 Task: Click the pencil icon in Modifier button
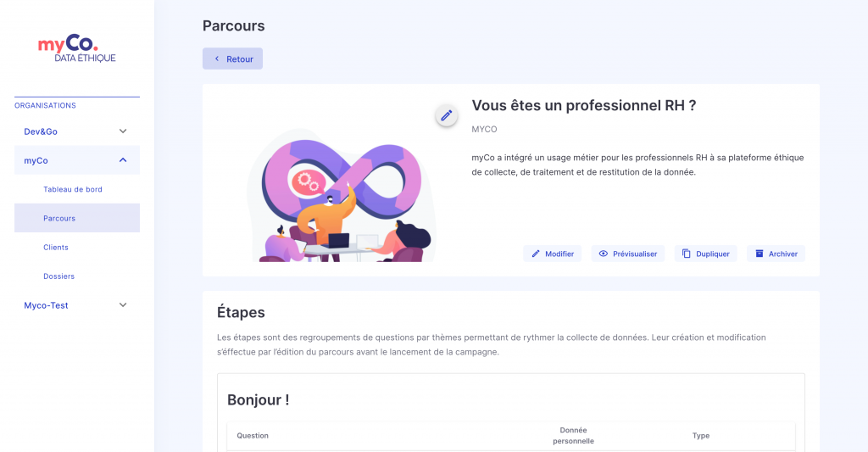pyautogui.click(x=536, y=254)
